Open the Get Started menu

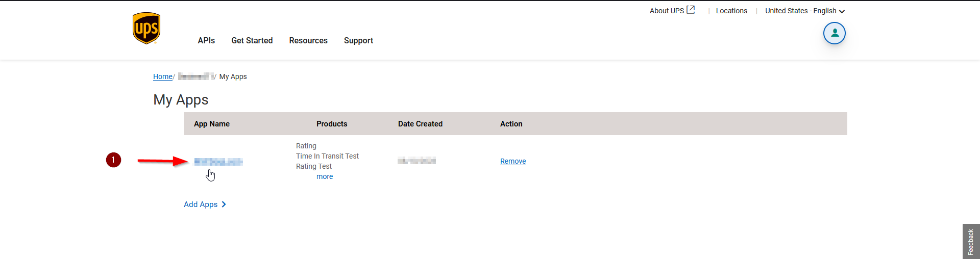pyautogui.click(x=252, y=40)
